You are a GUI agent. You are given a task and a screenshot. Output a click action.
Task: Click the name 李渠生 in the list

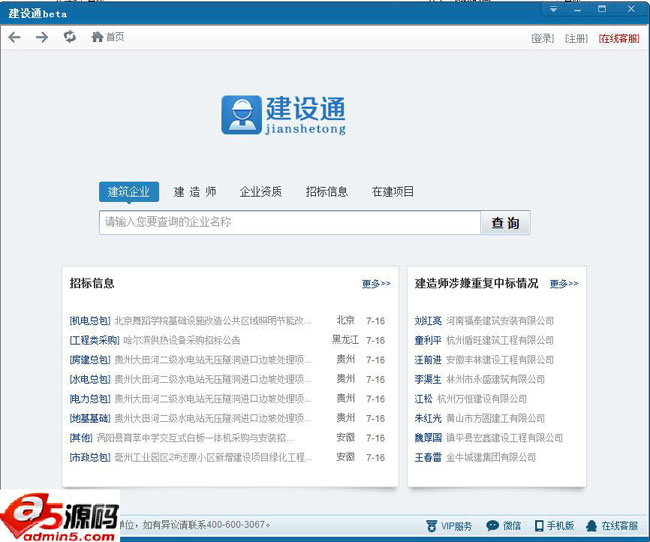(428, 379)
